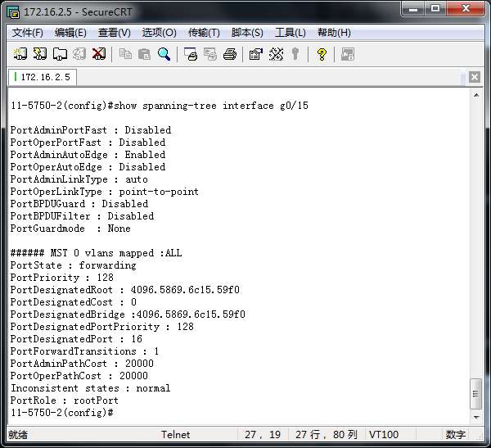491x448 pixels.
Task: Click the Print printer icon
Action: click(230, 54)
